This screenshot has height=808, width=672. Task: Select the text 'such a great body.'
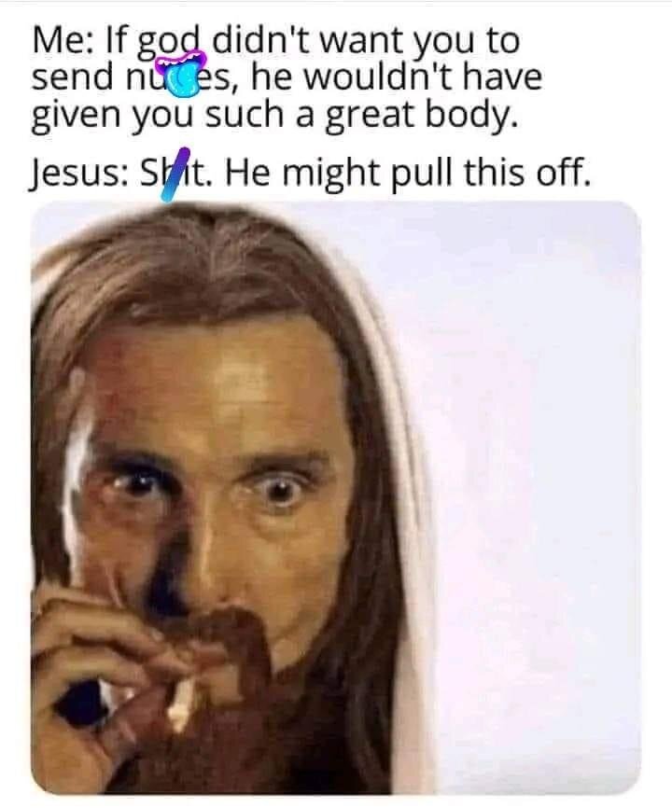[360, 116]
